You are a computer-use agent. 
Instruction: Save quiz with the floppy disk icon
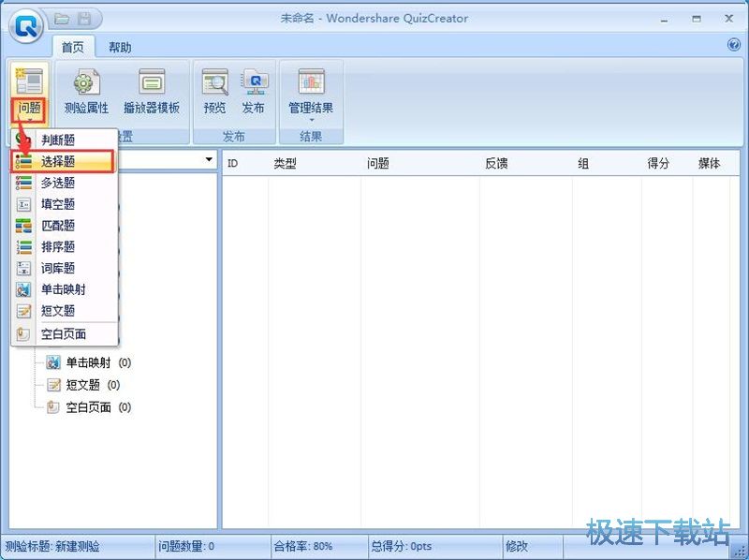[x=84, y=19]
